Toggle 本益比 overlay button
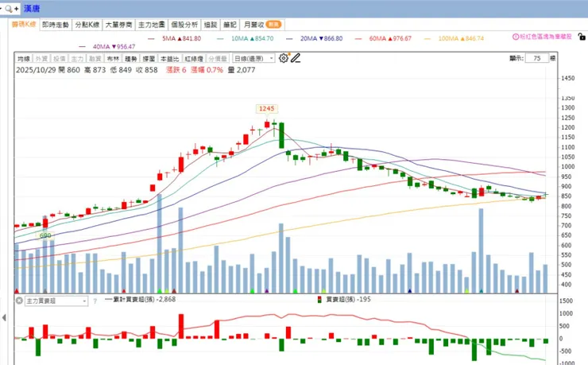The width and height of the screenshot is (588, 365). coord(170,59)
